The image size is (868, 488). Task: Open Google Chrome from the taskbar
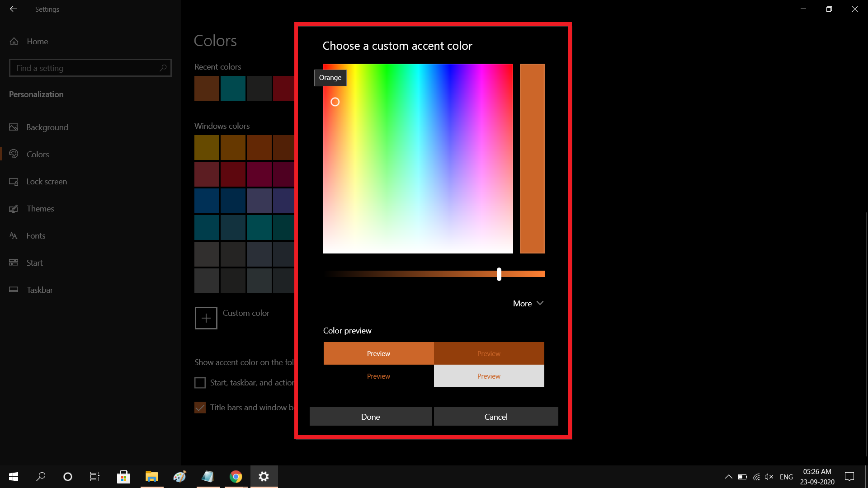pos(236,476)
